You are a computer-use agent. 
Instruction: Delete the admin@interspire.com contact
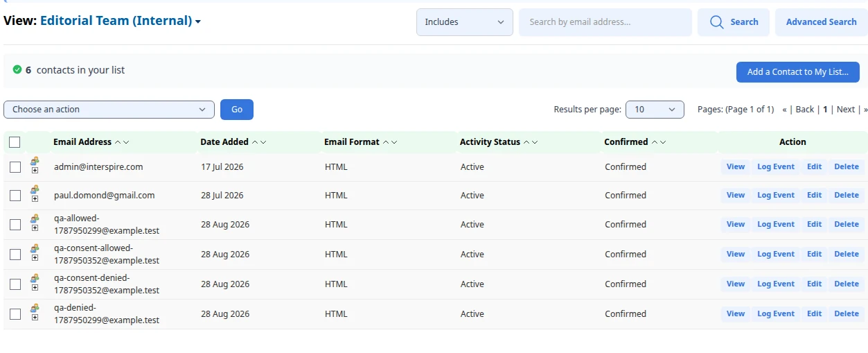point(847,167)
